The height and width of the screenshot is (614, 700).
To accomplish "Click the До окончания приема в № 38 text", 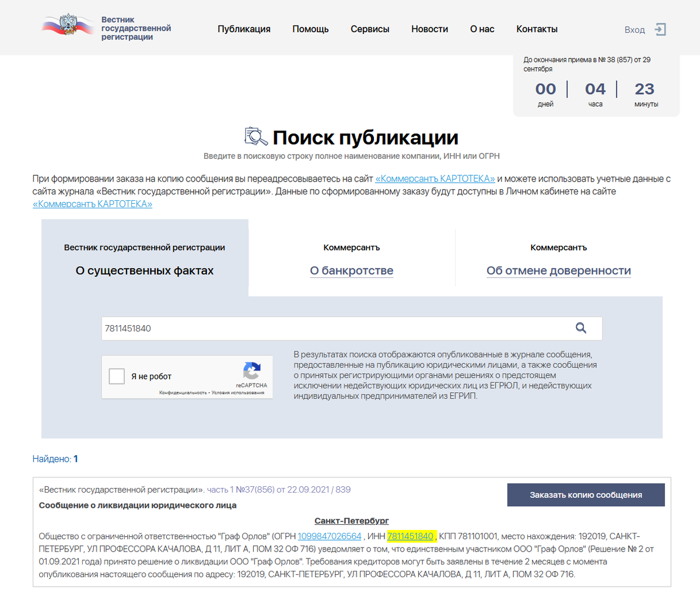I will [x=587, y=64].
